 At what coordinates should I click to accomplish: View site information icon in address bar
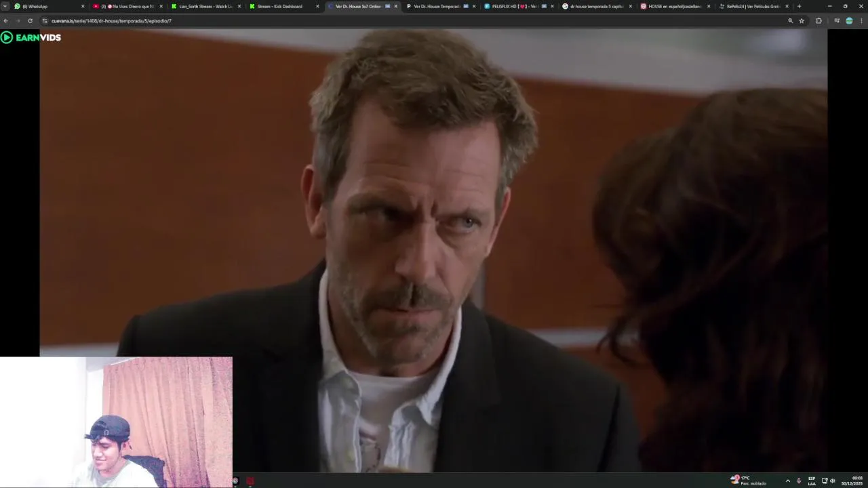[45, 21]
